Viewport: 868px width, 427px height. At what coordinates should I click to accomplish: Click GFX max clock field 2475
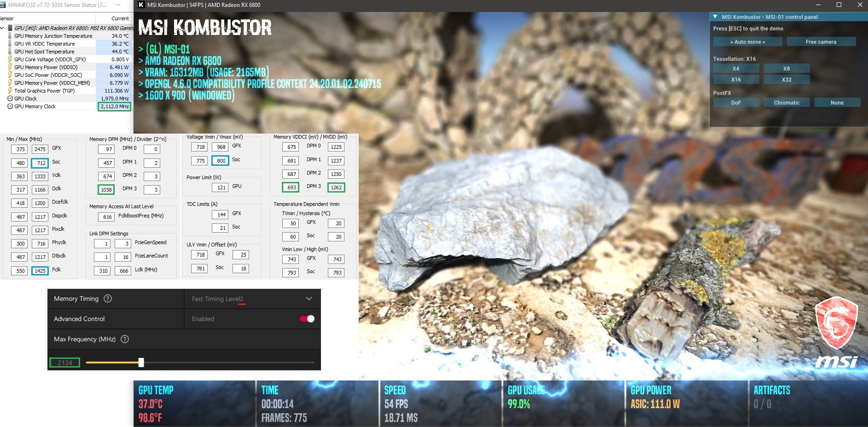40,149
